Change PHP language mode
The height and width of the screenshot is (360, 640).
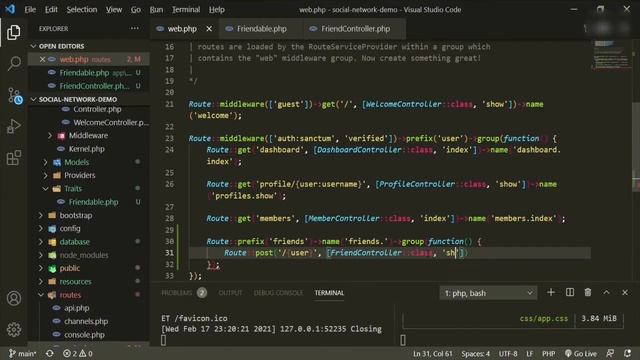(x=548, y=353)
